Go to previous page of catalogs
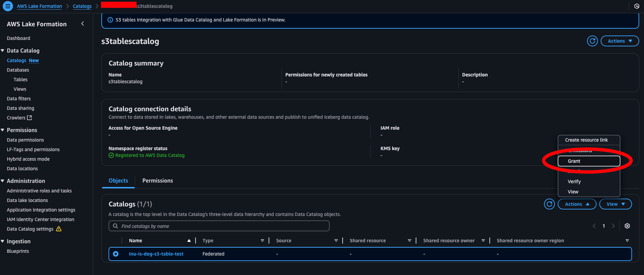644x275 pixels. point(594,226)
